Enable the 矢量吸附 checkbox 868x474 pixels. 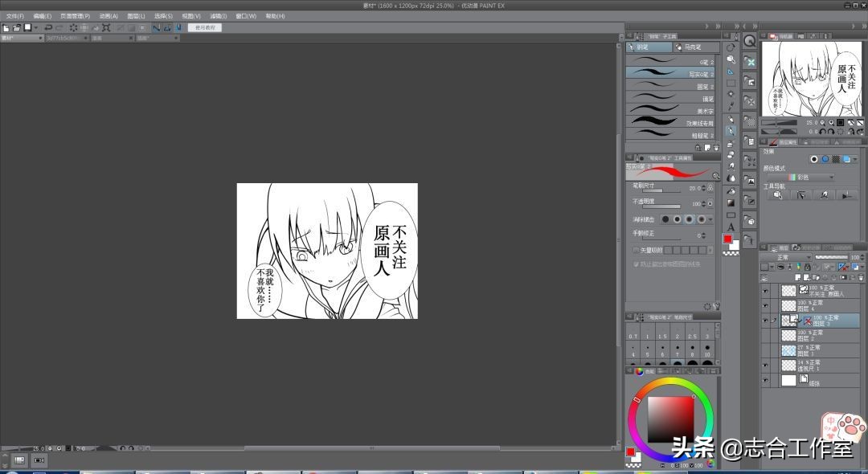637,250
